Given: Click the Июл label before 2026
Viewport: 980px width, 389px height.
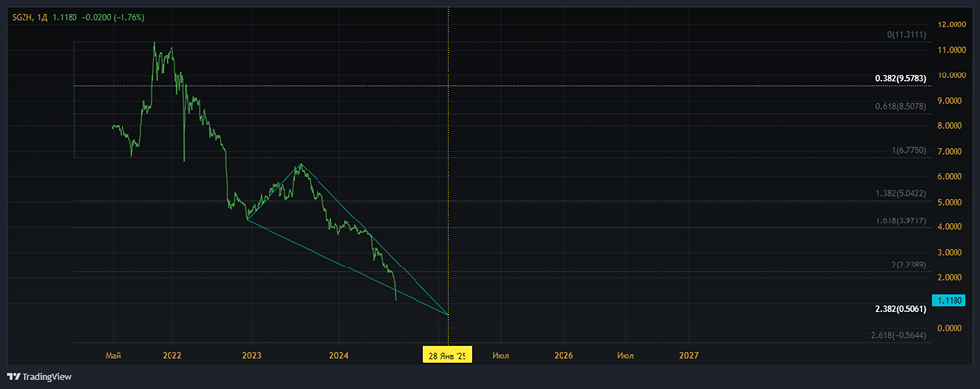Looking at the screenshot, I should (500, 356).
